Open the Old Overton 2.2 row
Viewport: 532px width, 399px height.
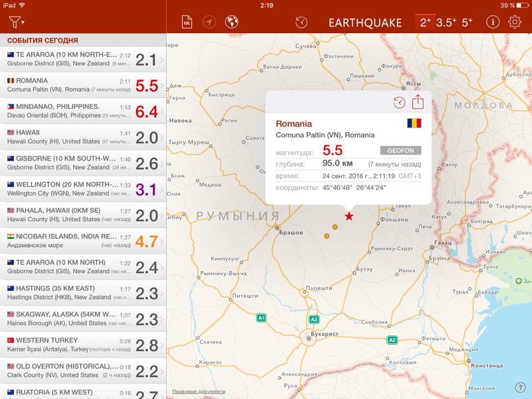coord(83,371)
